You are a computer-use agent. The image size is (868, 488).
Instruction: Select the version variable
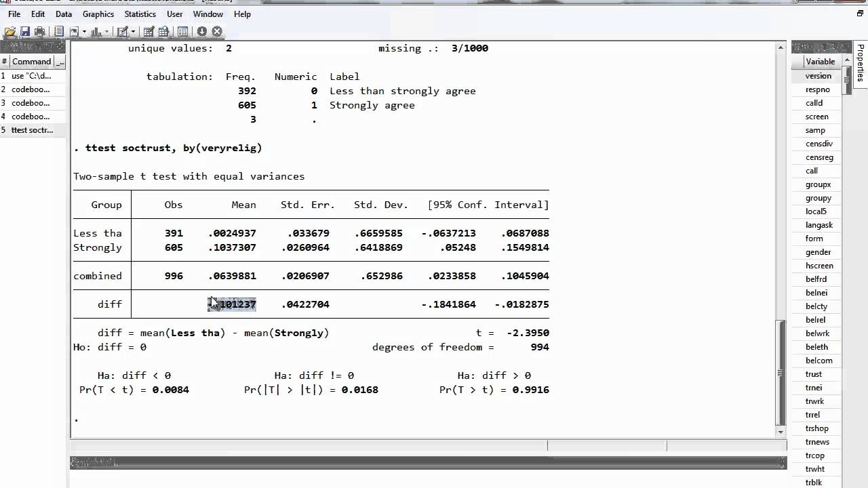818,76
